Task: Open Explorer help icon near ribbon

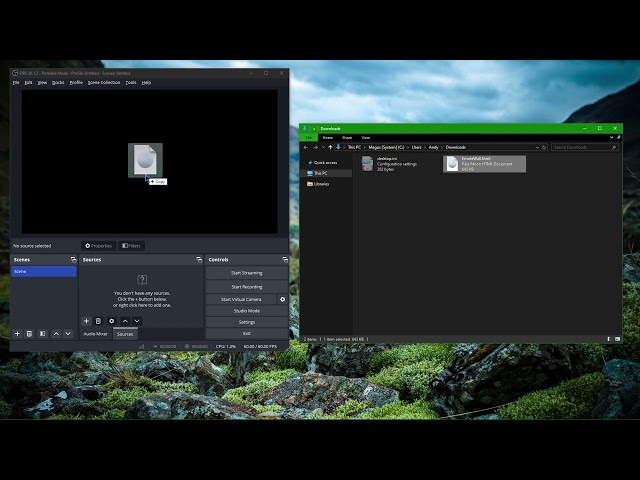Action: (x=618, y=138)
